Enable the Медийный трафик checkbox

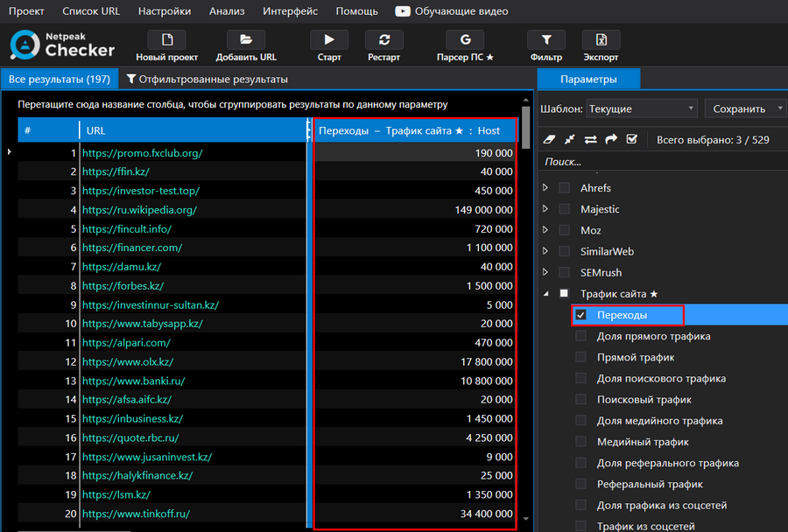point(581,442)
